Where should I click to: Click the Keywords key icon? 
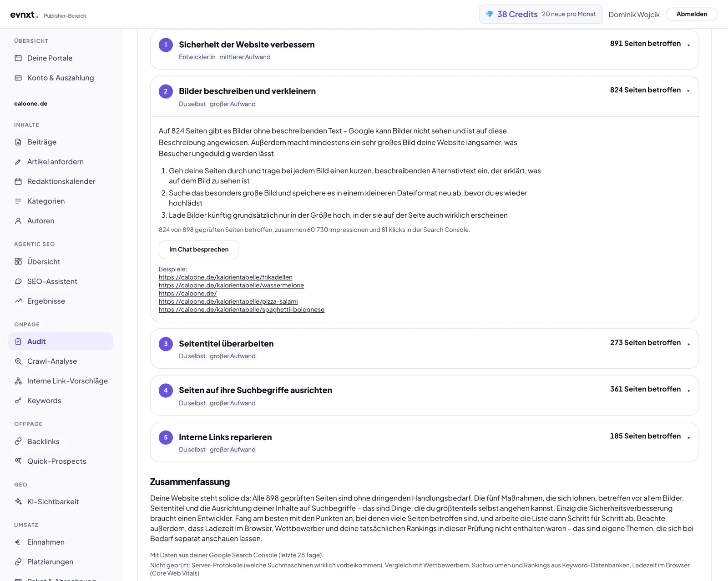pos(18,401)
